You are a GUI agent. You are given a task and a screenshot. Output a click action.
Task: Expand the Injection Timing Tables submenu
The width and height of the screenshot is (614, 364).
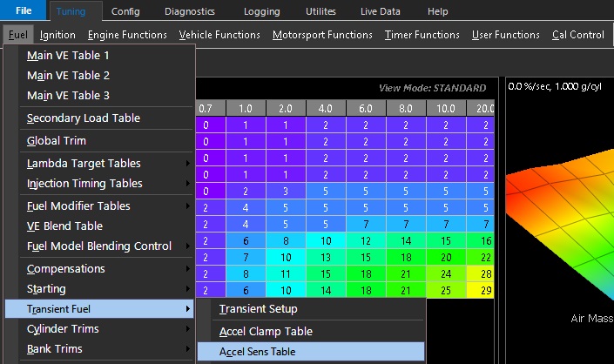point(84,184)
